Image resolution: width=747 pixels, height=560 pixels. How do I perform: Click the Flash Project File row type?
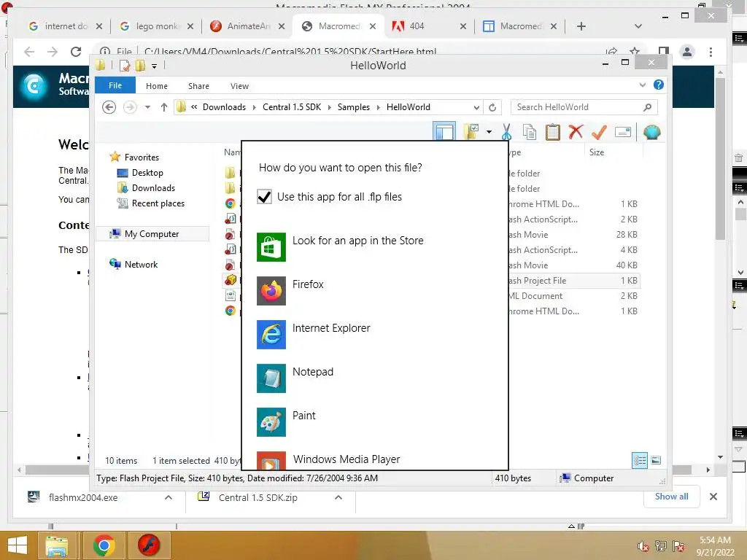point(538,281)
